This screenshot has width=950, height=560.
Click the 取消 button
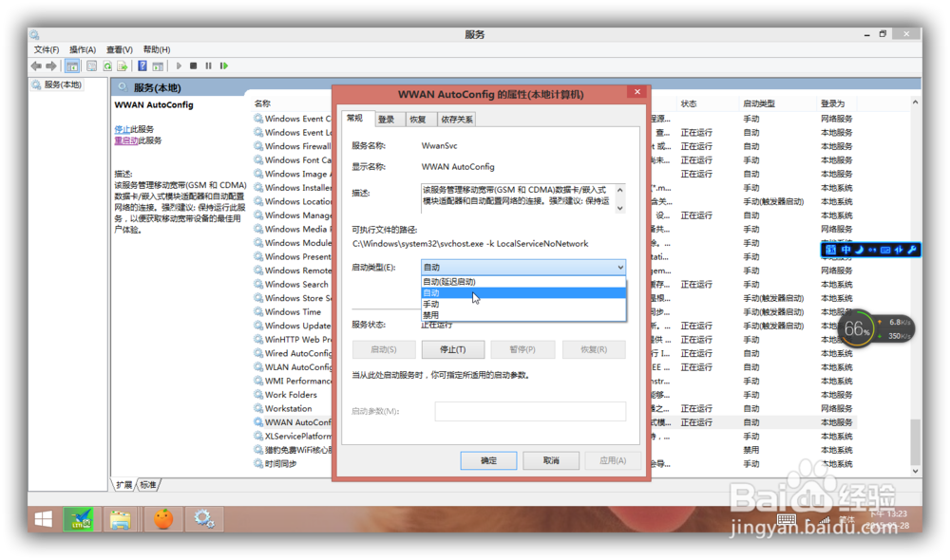click(551, 460)
